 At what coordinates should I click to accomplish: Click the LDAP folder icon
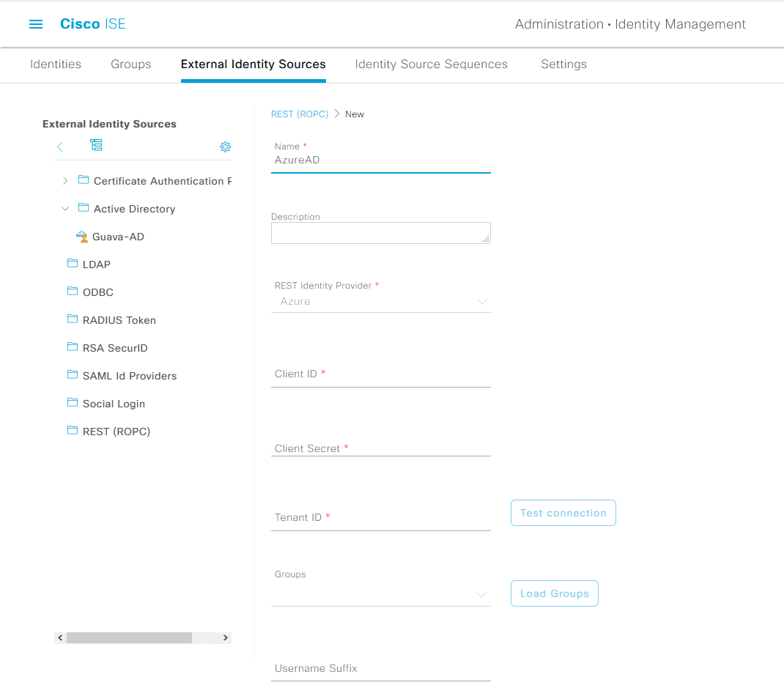73,263
